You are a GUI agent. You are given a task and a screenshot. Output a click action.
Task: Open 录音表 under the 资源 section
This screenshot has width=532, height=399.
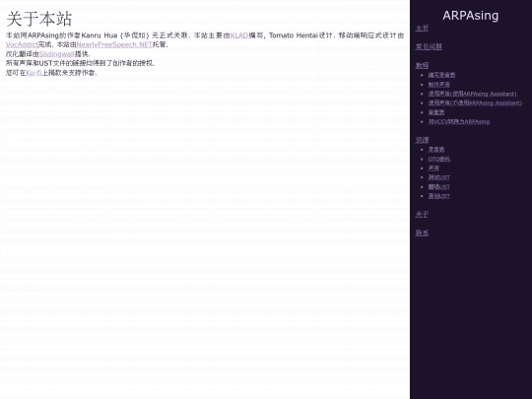click(x=436, y=150)
